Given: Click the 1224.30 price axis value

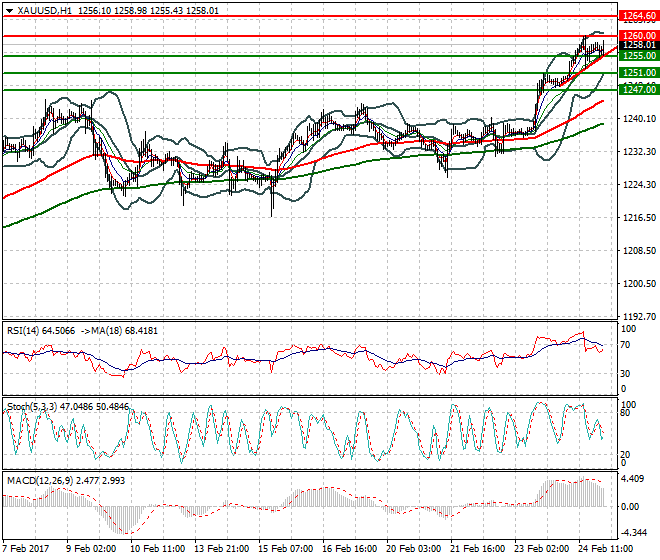Looking at the screenshot, I should (x=639, y=184).
